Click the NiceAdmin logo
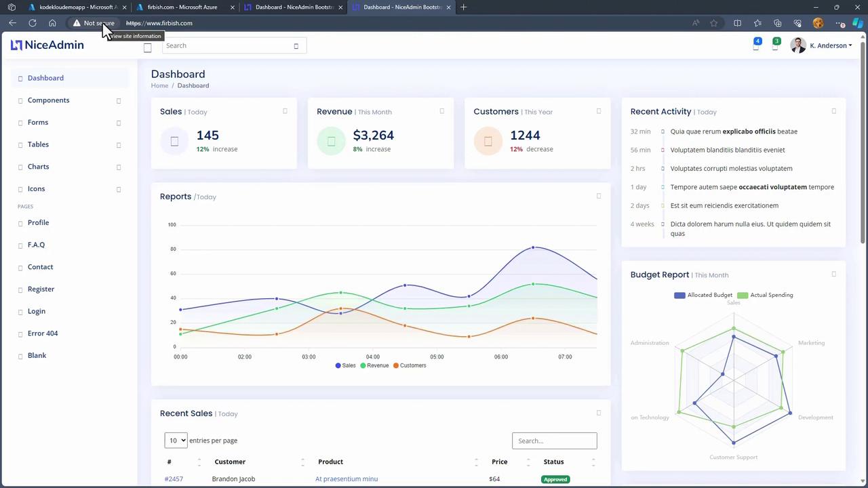 (x=47, y=45)
